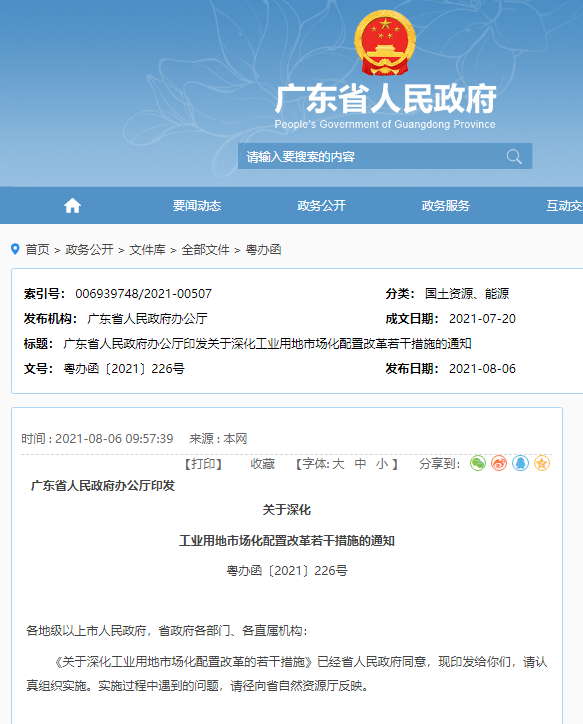Screen dimensions: 583x724
Task: Set font size to 小 (small)
Action: coord(382,464)
